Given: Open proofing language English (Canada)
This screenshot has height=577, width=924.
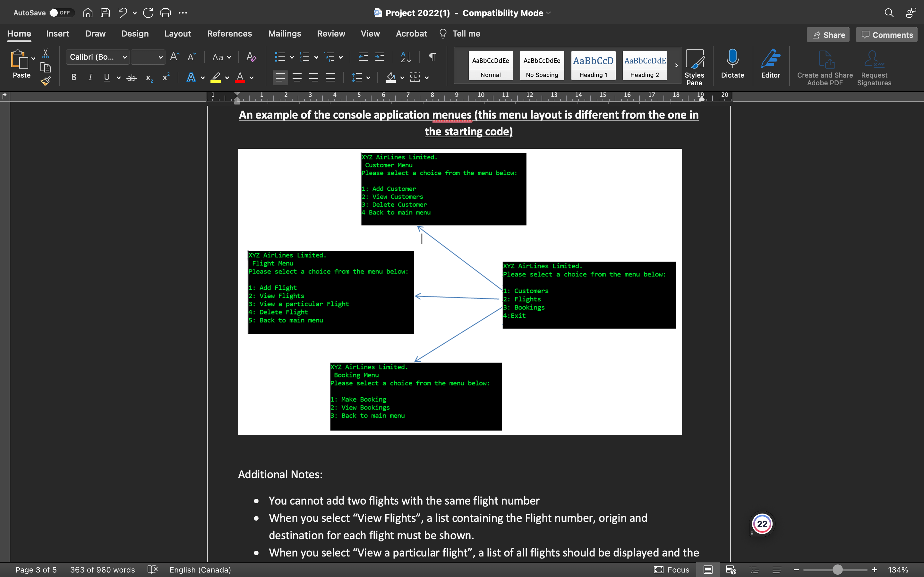Looking at the screenshot, I should pyautogui.click(x=200, y=569).
